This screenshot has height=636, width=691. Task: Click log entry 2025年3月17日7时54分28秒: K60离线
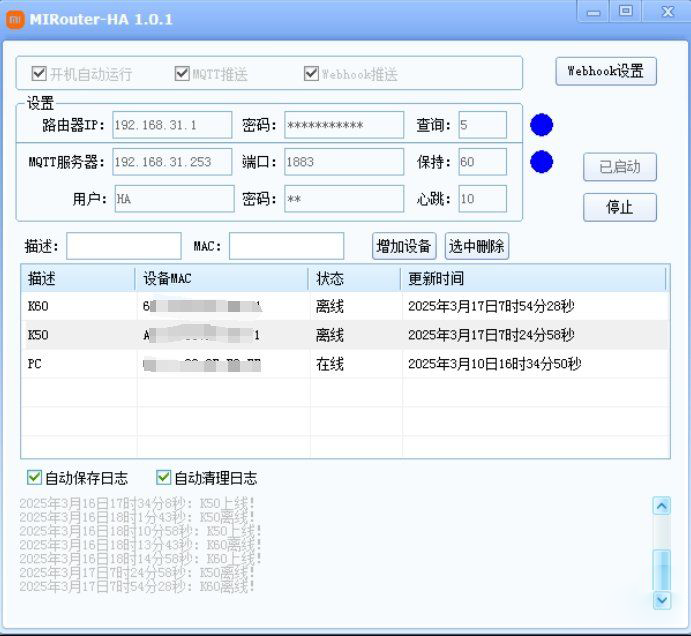(x=137, y=587)
